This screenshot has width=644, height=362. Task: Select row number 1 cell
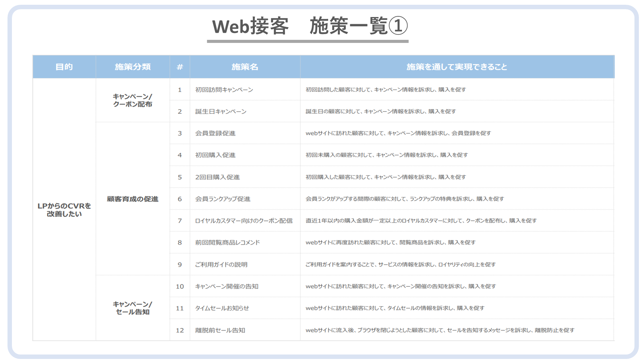tap(180, 90)
